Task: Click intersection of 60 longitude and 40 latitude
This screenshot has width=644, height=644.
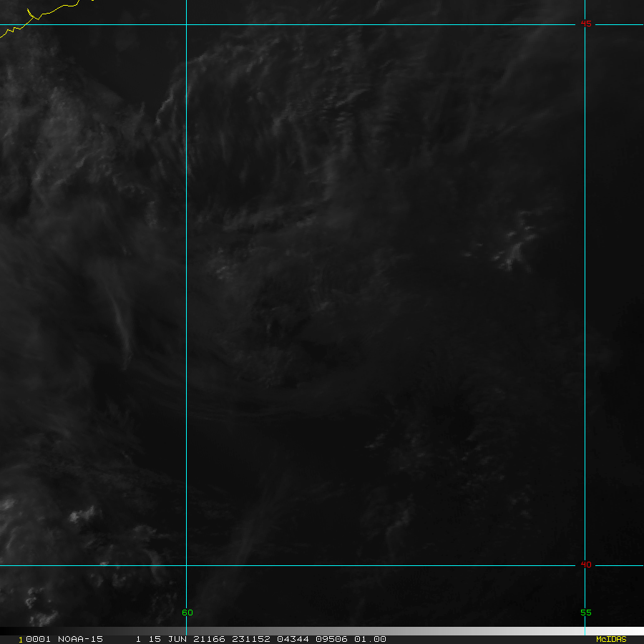Action: click(x=186, y=565)
